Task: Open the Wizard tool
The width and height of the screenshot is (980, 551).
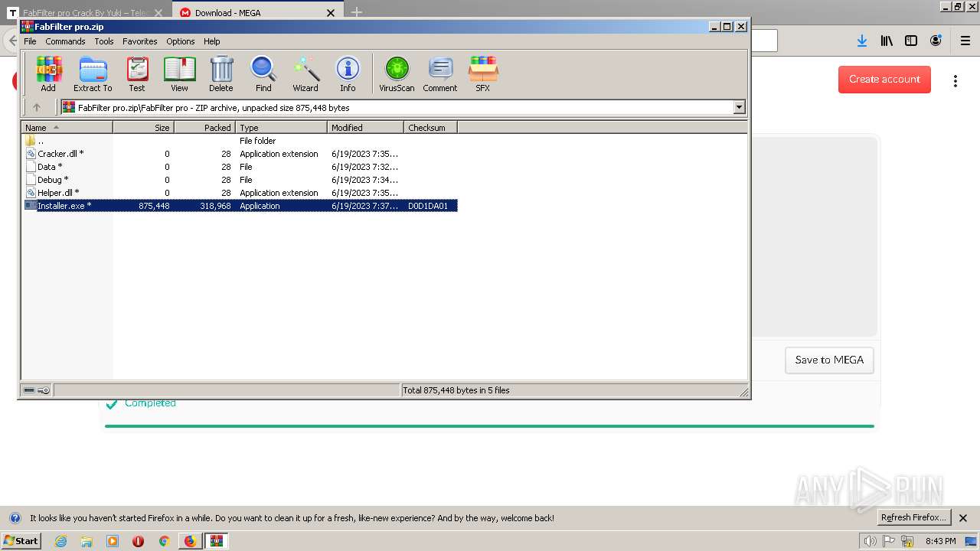Action: point(305,74)
